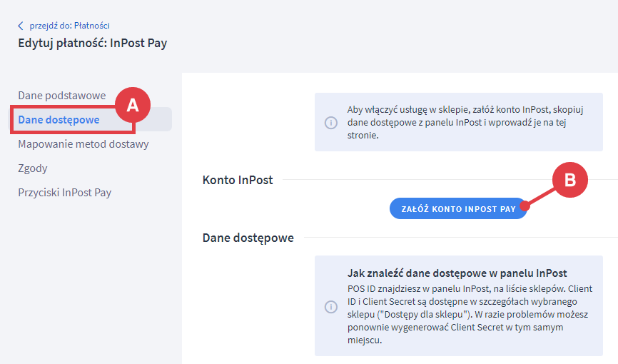618x364 pixels.
Task: Select Dane dostępowe in the sidebar
Action: tap(59, 120)
